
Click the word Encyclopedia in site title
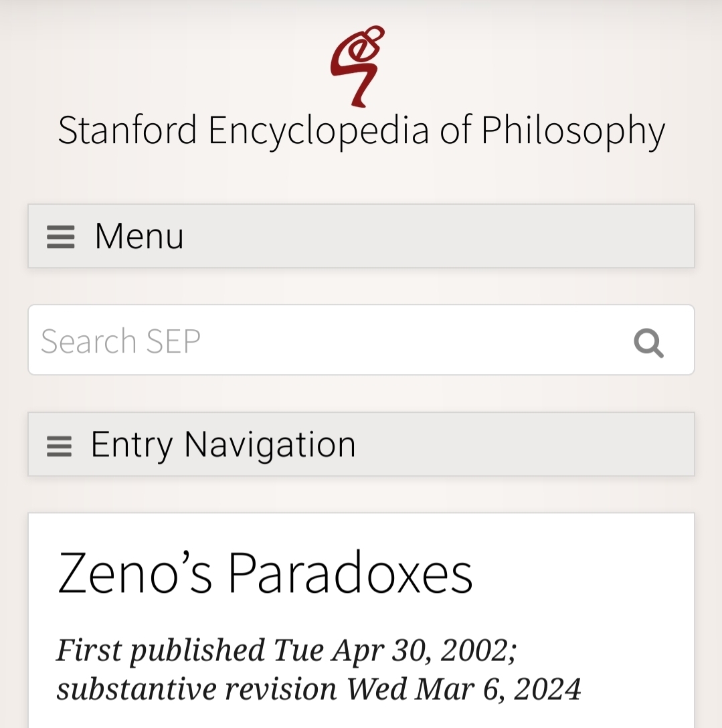point(318,130)
